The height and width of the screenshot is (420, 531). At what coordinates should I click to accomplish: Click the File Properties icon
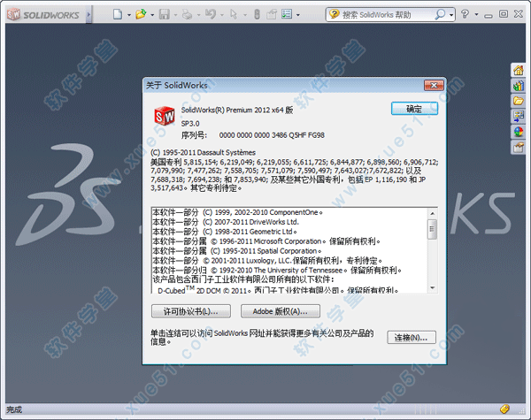(x=272, y=14)
